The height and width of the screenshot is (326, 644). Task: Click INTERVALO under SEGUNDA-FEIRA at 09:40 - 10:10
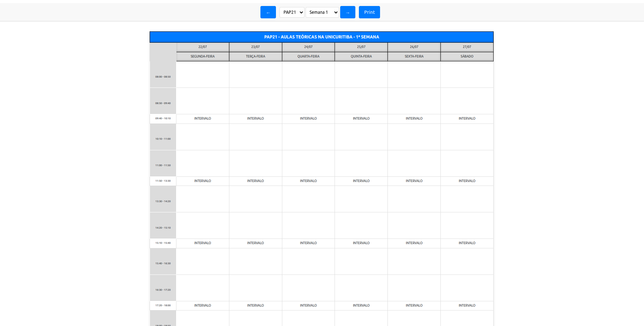tap(203, 119)
